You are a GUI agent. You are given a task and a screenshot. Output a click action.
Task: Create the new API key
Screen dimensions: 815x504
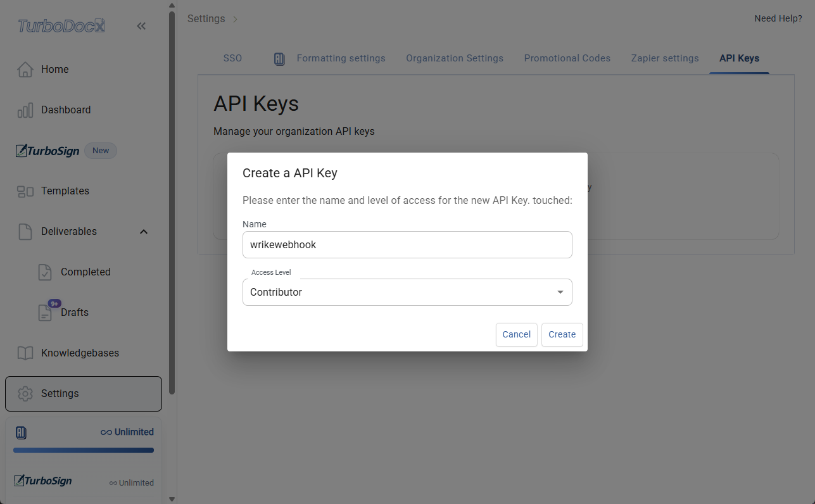click(562, 334)
